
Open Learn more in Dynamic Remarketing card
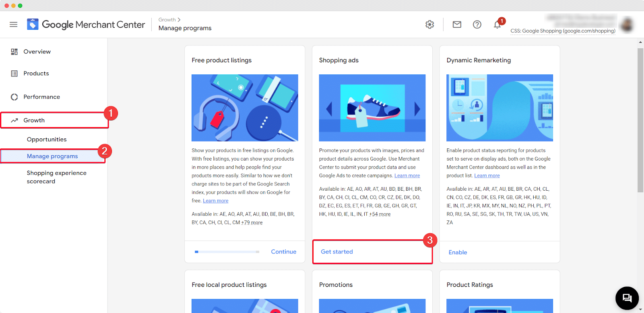coord(487,176)
